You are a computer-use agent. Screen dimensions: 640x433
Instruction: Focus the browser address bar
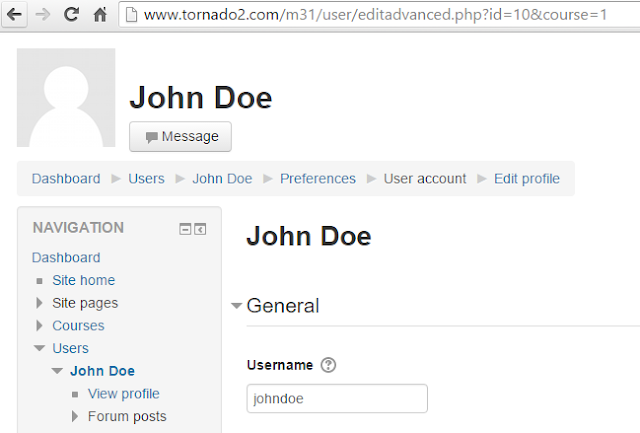coord(380,15)
